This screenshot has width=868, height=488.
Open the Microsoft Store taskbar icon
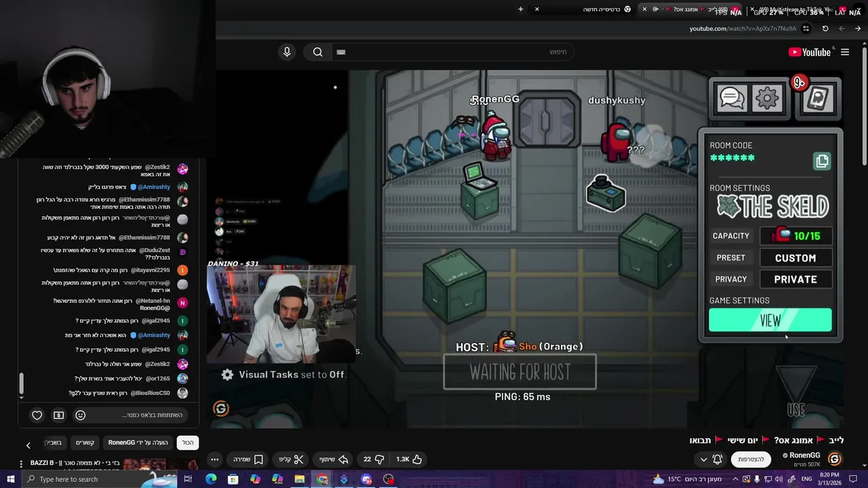click(233, 479)
